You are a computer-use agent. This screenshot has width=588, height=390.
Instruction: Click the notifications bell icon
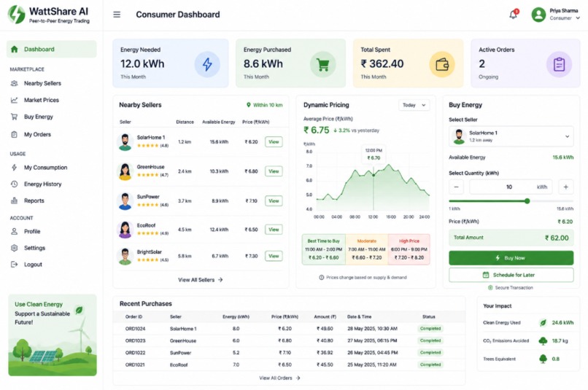point(513,15)
